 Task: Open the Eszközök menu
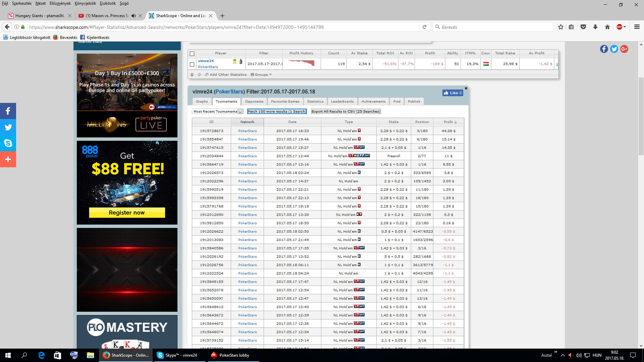click(108, 3)
